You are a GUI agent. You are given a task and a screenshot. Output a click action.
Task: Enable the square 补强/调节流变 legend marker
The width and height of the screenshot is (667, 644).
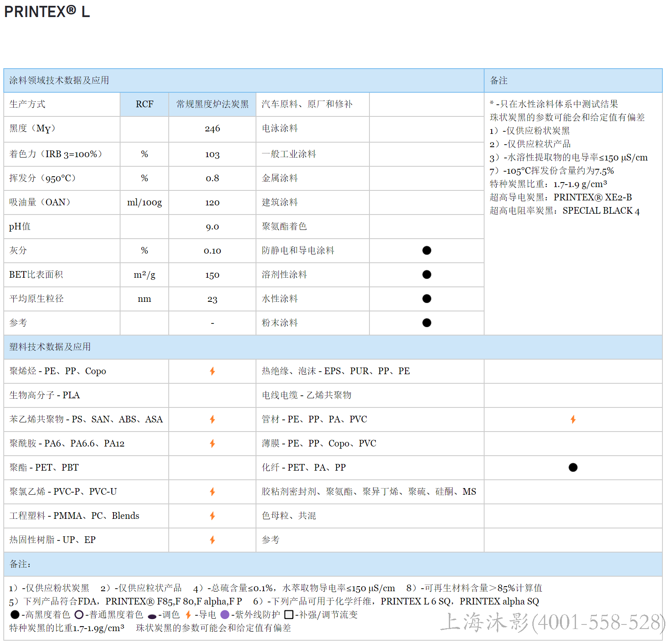[289, 614]
